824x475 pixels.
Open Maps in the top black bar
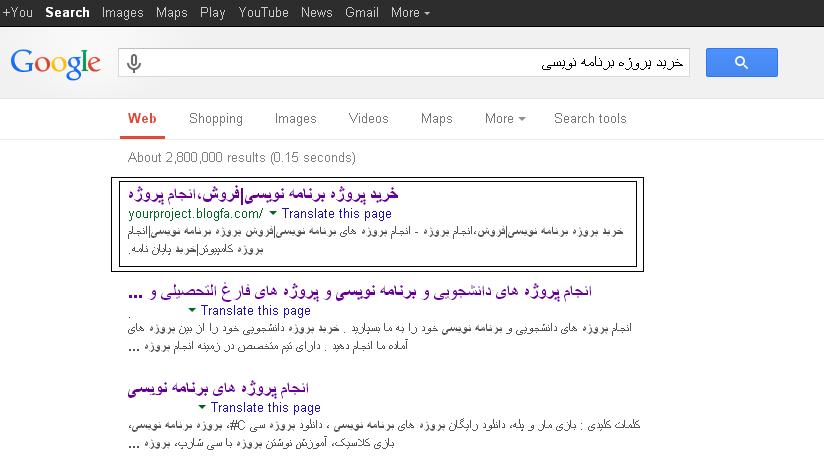171,12
